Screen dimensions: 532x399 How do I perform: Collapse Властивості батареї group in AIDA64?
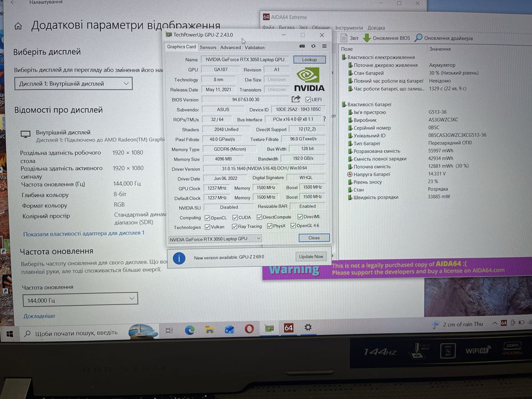366,104
